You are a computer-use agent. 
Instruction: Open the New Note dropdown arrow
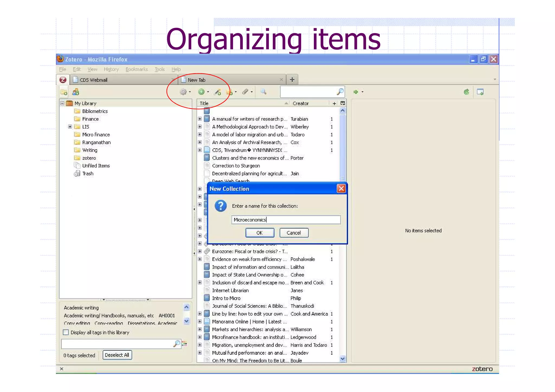(x=236, y=92)
